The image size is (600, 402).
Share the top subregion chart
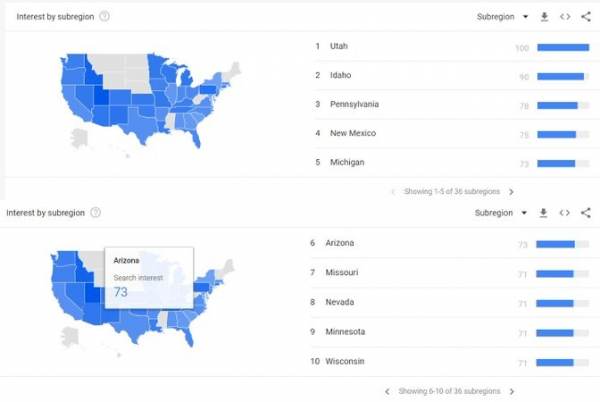[586, 17]
